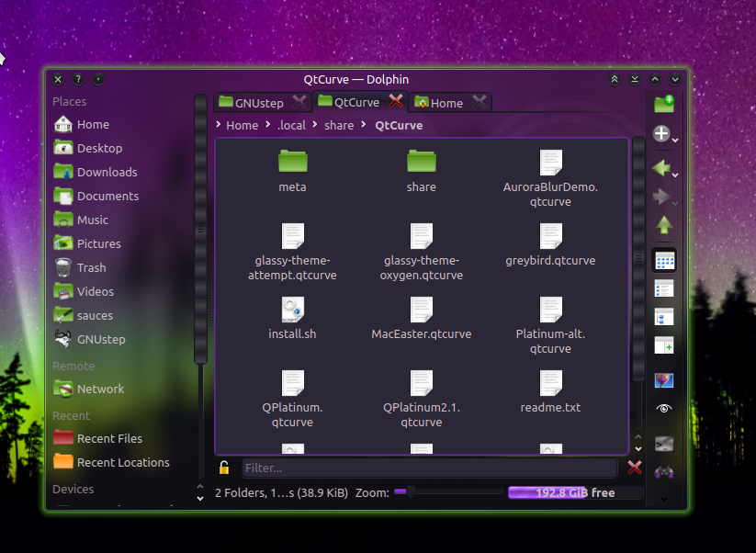The image size is (756, 553).
Task: Open Find with the binoculars icon
Action: click(x=664, y=471)
